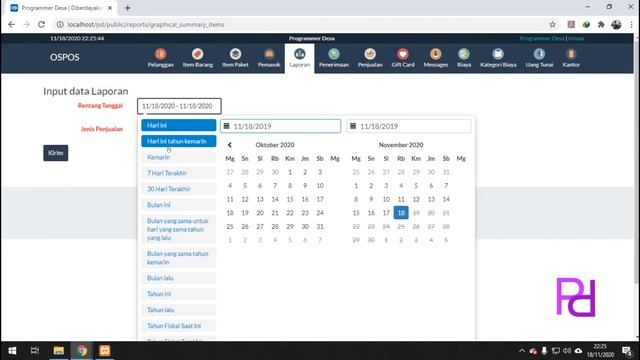Open XAMPP from the taskbar

pos(105,351)
